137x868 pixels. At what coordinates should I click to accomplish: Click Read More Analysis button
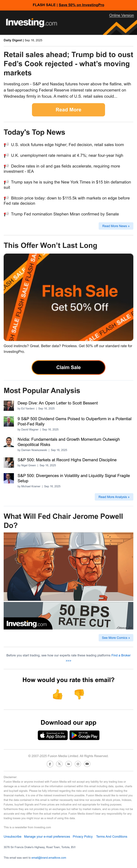tap(114, 497)
